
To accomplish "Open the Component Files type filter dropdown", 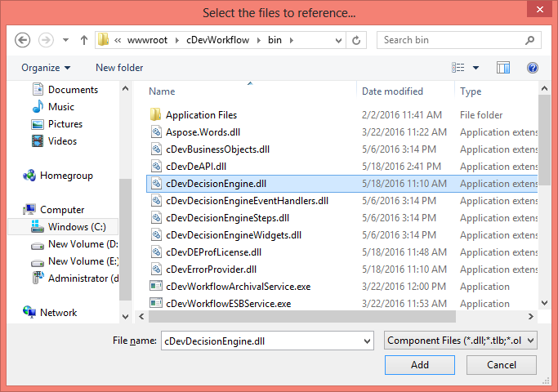I will (461, 341).
